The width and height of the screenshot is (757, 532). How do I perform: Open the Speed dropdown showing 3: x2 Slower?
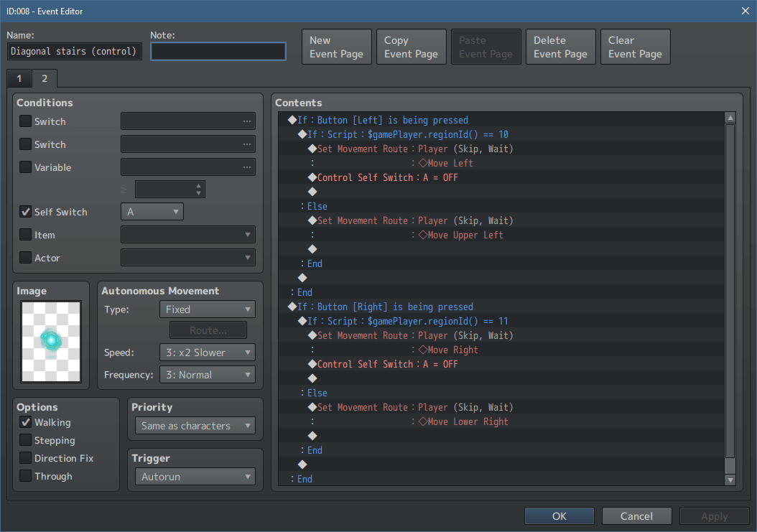coord(207,352)
